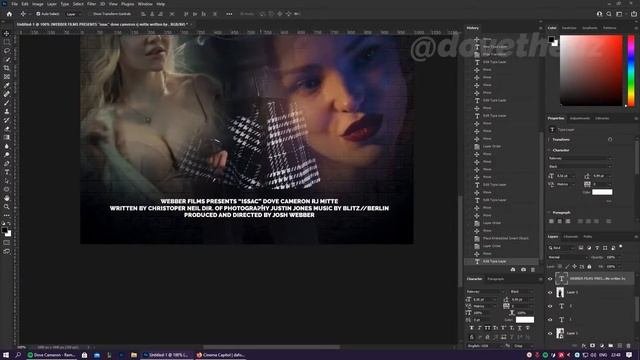Screen dimensions: 640x360
Task: Open font family dropdown in Properties panel
Action: (580, 158)
